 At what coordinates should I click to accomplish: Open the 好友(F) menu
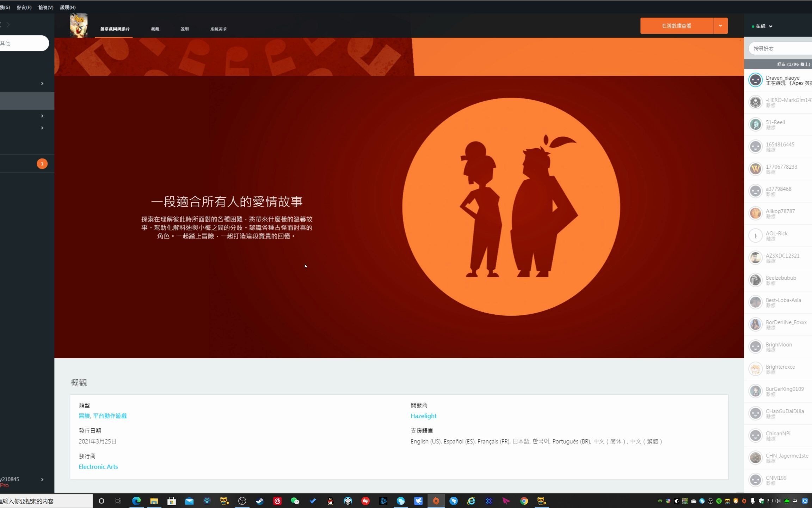coord(24,7)
